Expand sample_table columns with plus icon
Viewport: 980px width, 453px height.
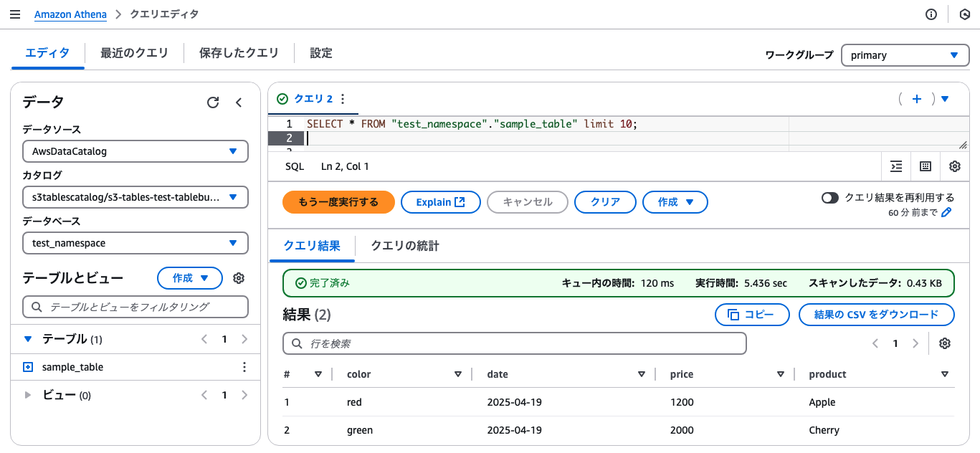(x=28, y=367)
